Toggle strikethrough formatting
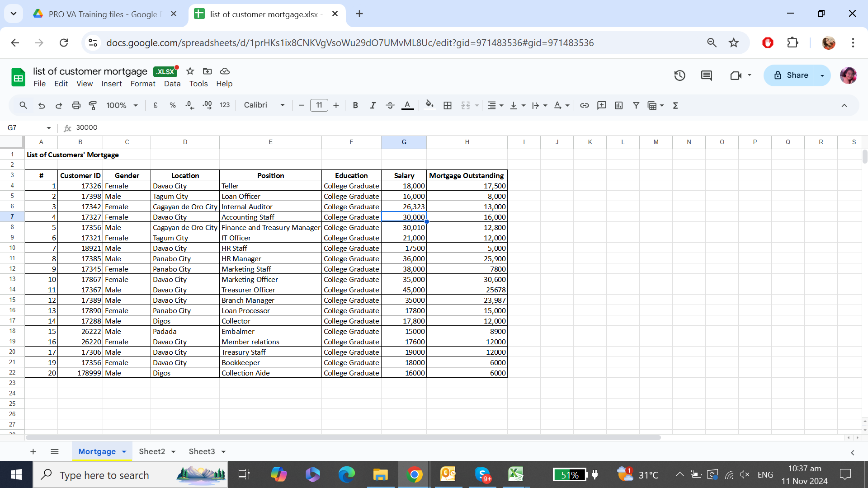The image size is (868, 488). coord(390,105)
